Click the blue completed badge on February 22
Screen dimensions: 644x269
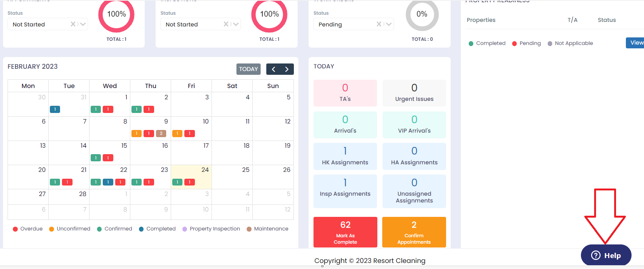pos(108,182)
